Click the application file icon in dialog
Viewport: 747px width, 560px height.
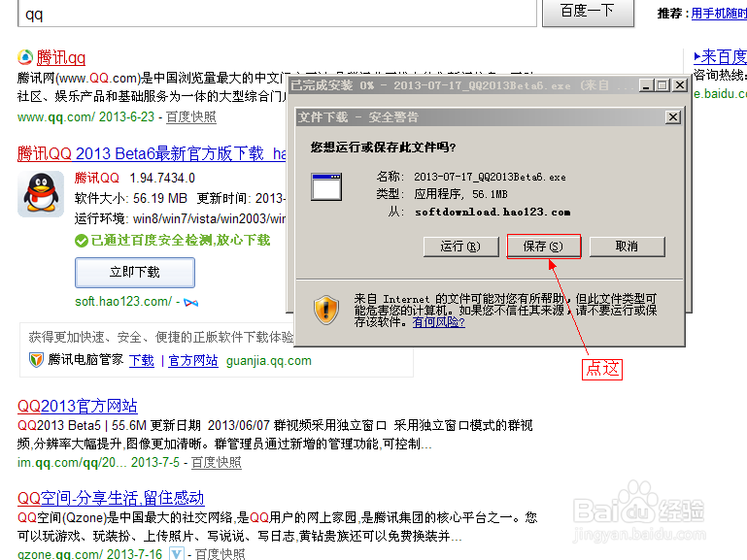(326, 187)
